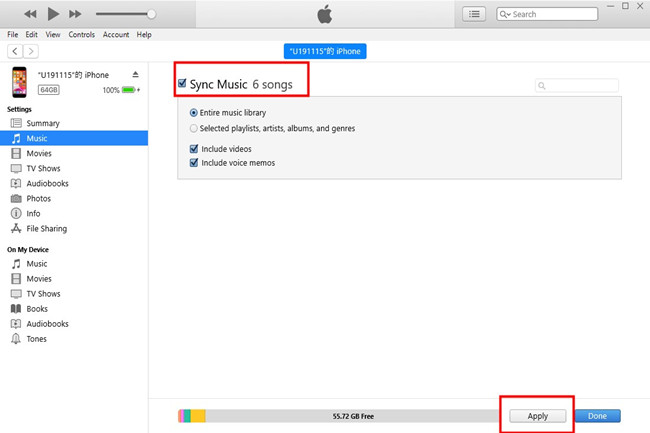Open Audiobooks under the Settings section
This screenshot has height=433, width=650.
[x=74, y=183]
